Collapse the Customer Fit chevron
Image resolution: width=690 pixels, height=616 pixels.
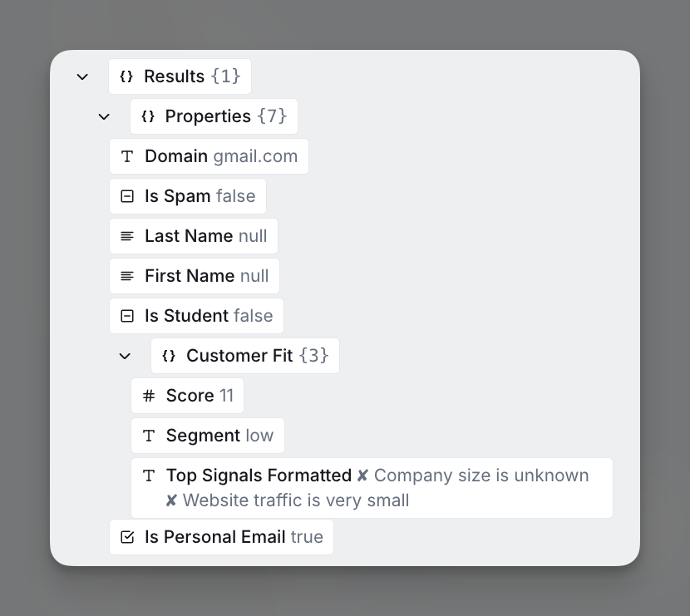pos(125,356)
